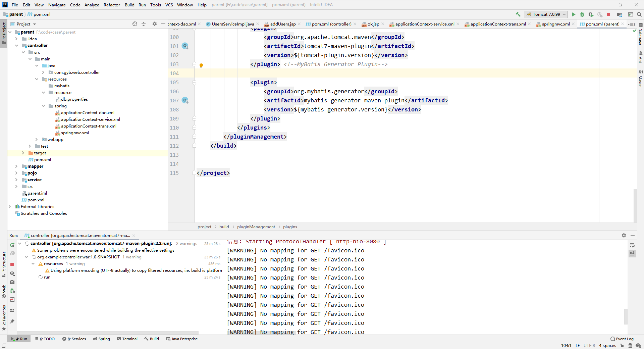Image resolution: width=644 pixels, height=349 pixels.
Task: Hide the Project tool window
Action: pyautogui.click(x=163, y=24)
